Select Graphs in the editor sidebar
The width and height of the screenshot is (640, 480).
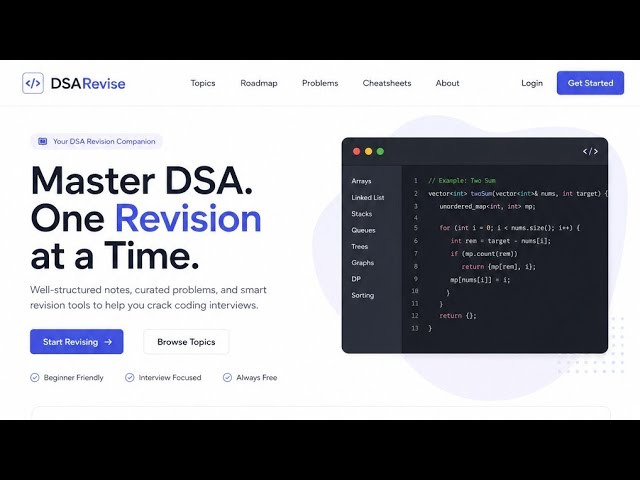tap(362, 262)
